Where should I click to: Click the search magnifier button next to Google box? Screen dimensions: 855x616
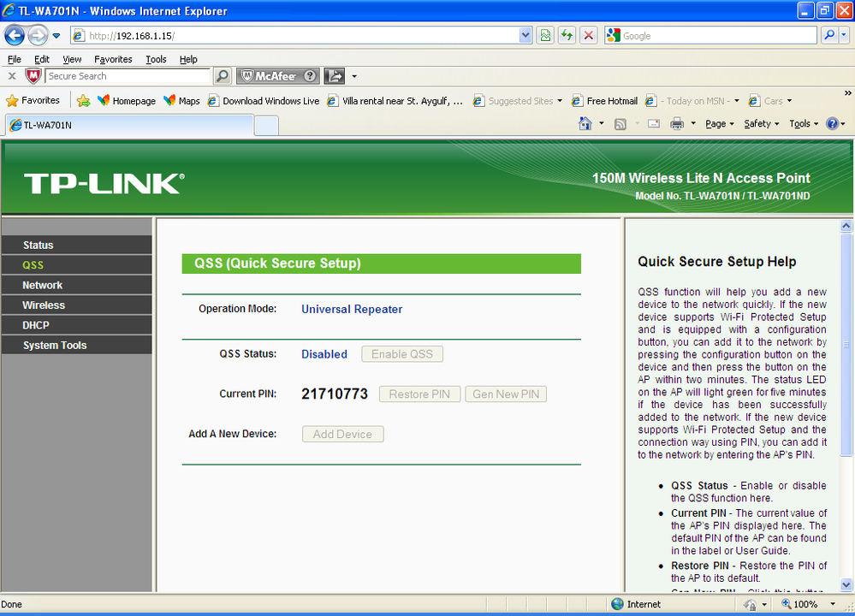[829, 36]
